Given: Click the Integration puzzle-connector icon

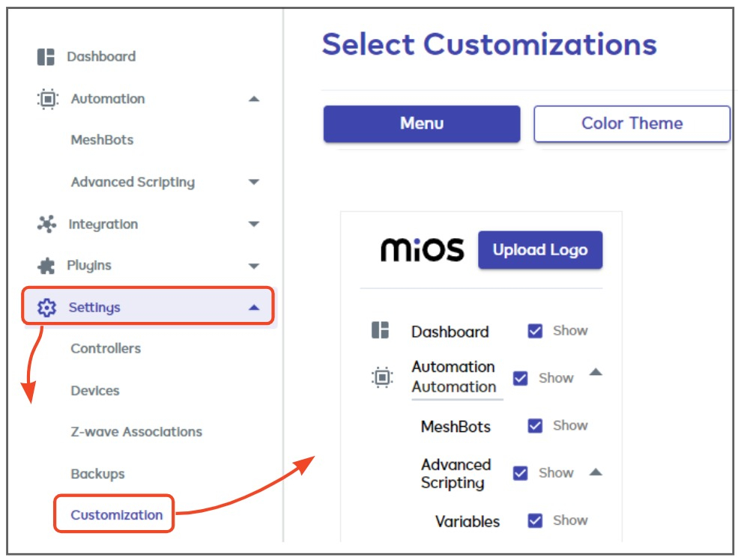Looking at the screenshot, I should (43, 223).
